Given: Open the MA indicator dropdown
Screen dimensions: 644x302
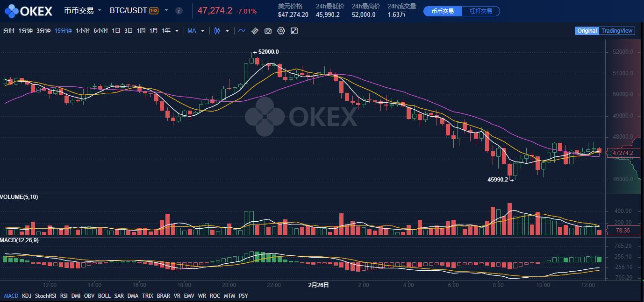Looking at the screenshot, I should [x=196, y=31].
